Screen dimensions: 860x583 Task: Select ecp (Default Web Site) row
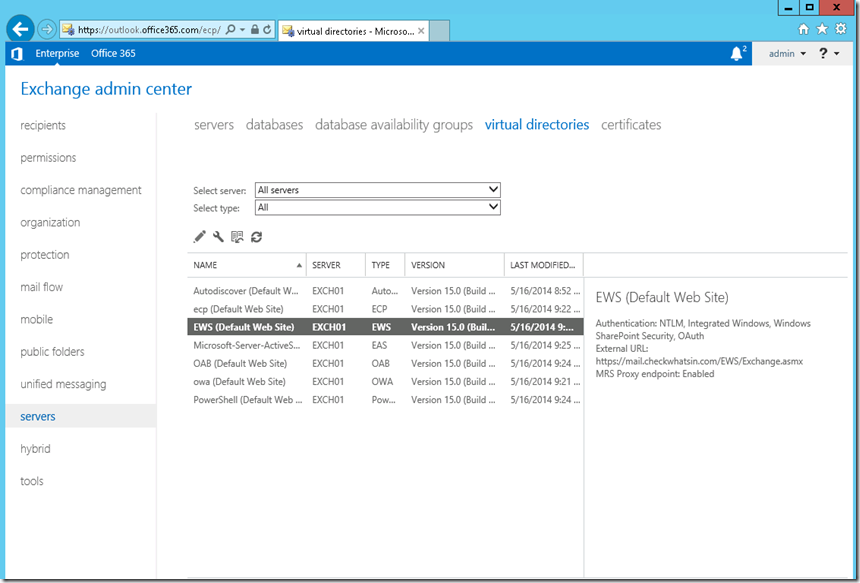tap(385, 309)
